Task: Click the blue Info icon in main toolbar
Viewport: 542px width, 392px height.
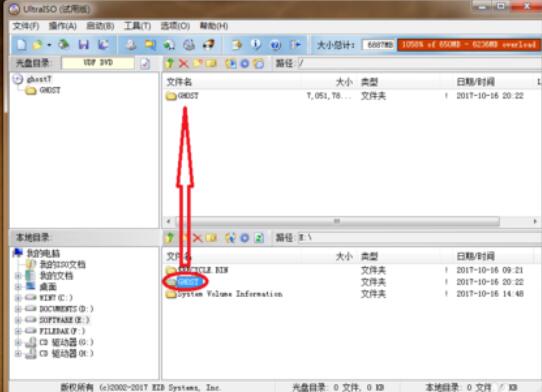Action: (256, 45)
